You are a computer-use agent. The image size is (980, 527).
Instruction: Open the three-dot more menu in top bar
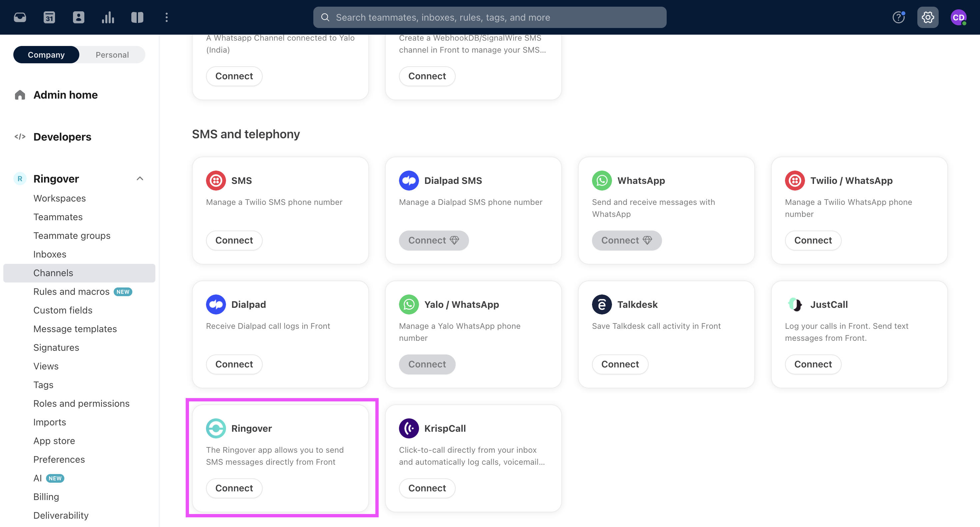[x=167, y=17]
